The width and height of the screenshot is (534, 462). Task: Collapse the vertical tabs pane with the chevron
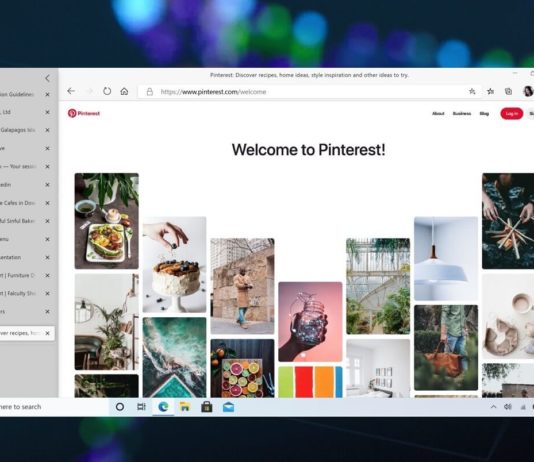47,78
